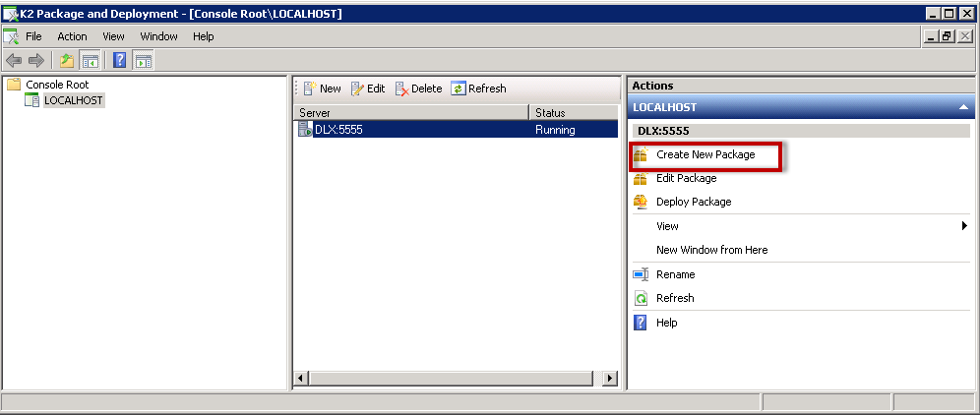This screenshot has width=980, height=415.
Task: Click Create New Package action
Action: (705, 154)
